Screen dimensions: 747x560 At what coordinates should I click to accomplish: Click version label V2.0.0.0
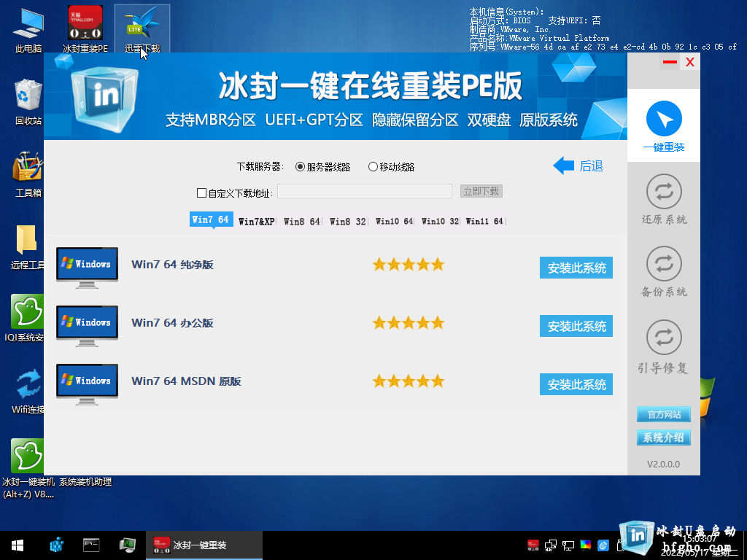[663, 464]
